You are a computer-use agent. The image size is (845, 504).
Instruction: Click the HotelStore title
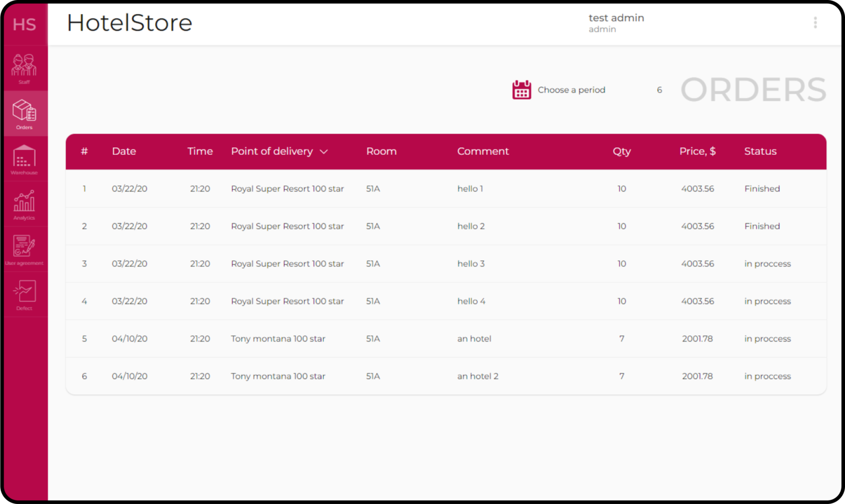[130, 23]
